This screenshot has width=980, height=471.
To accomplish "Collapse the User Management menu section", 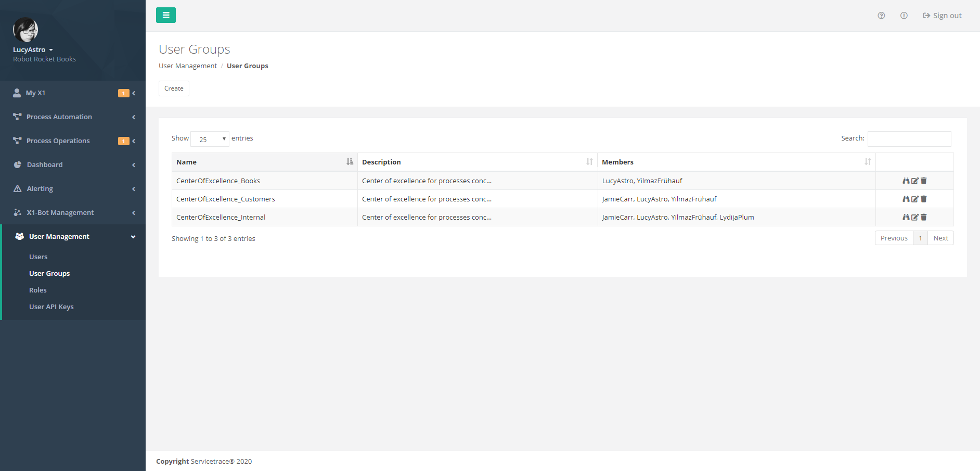I will pyautogui.click(x=73, y=237).
